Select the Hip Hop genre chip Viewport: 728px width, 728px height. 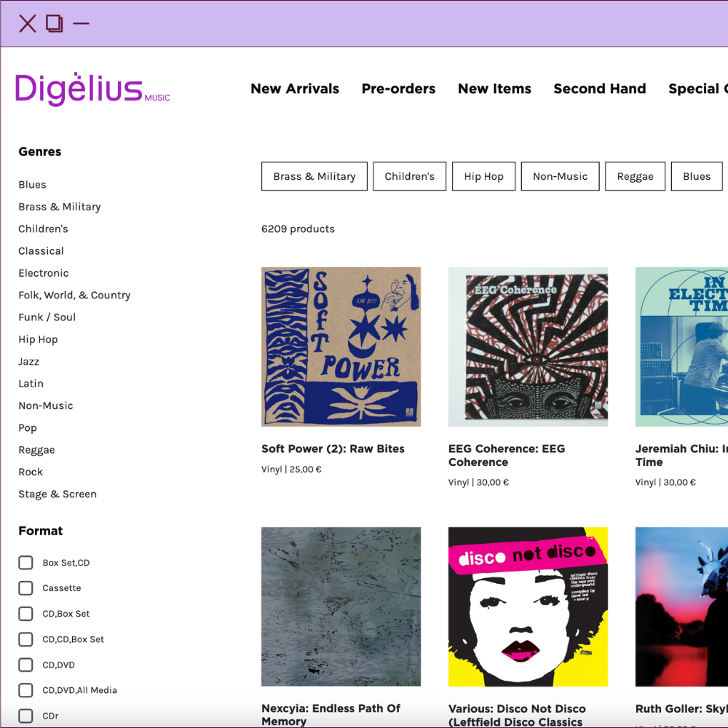coord(483,176)
